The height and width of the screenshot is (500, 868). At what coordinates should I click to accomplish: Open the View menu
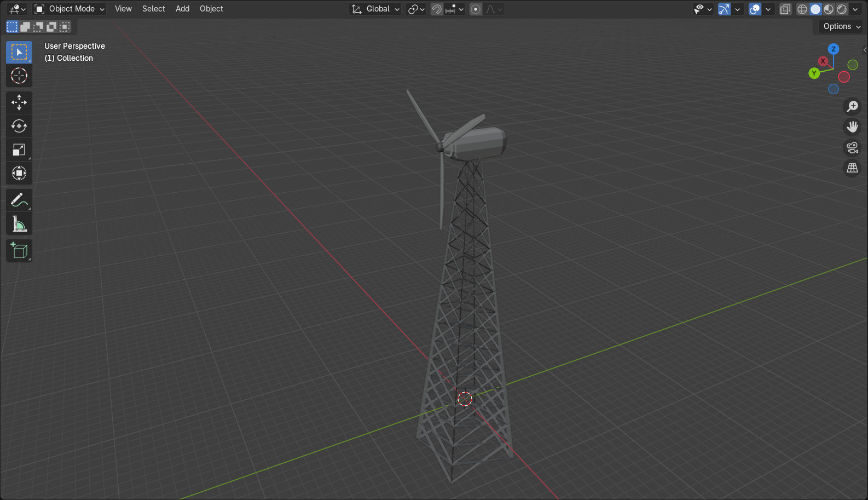(123, 9)
